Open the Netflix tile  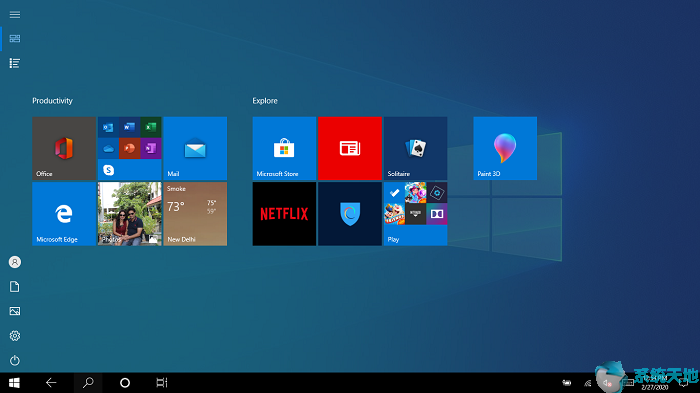(284, 213)
